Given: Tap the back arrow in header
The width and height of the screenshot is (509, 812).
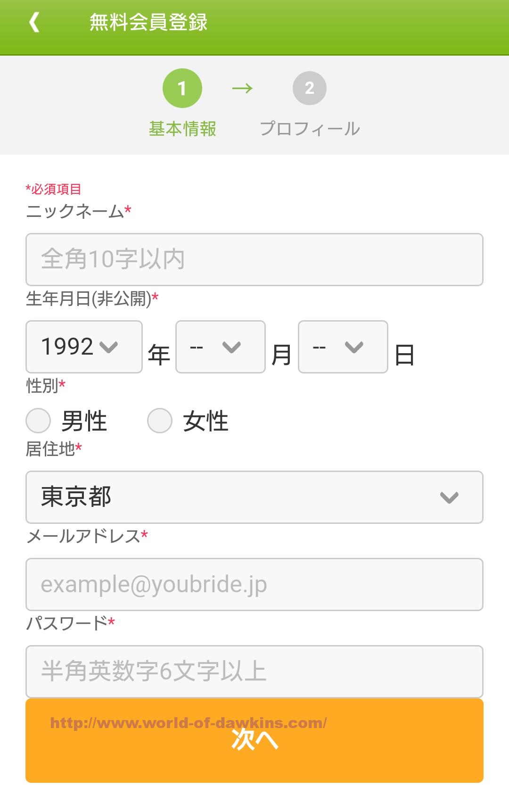Looking at the screenshot, I should click(x=34, y=22).
